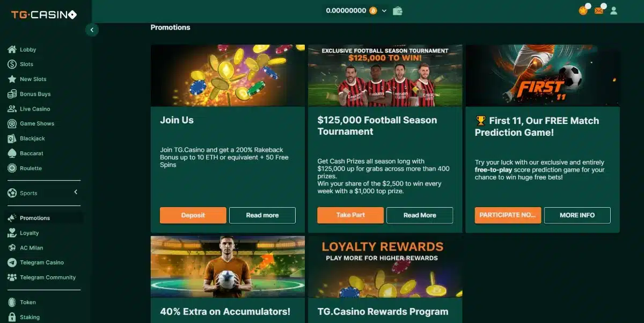The width and height of the screenshot is (644, 323).
Task: Click Take Part on football tournament
Action: point(350,215)
